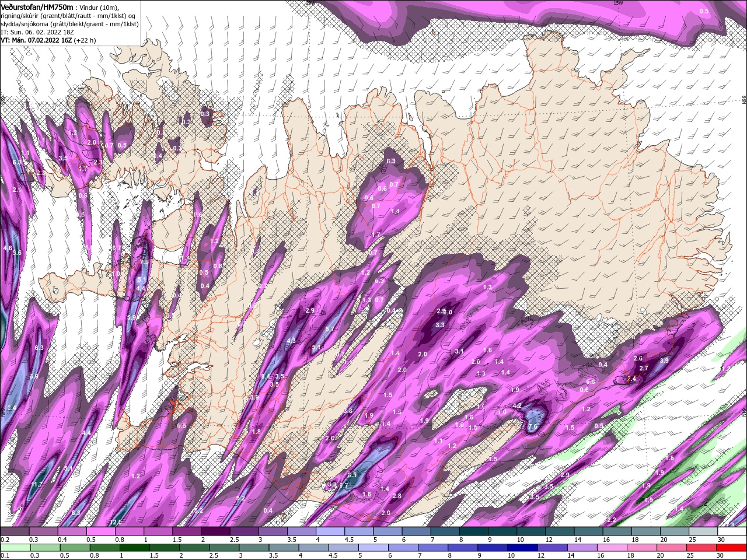This screenshot has width=747, height=560.
Task: Click the '(+22 h)' forecast offset text
Action: click(x=85, y=40)
